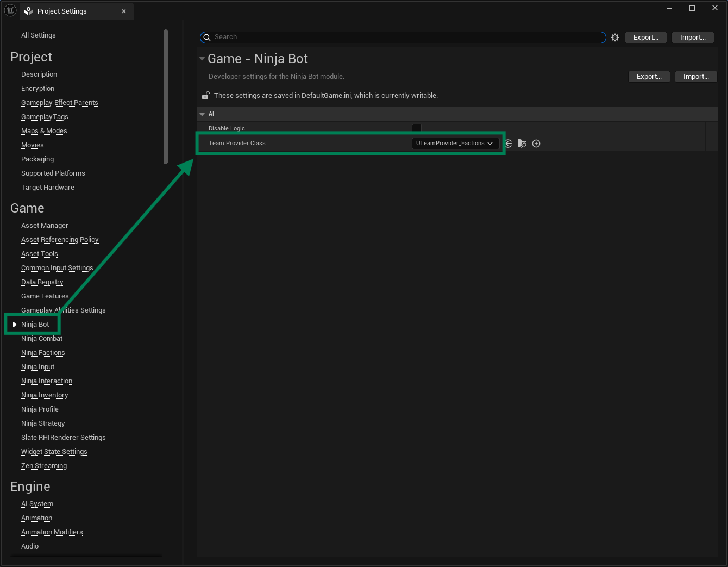The height and width of the screenshot is (567, 728).
Task: Click inside the Search settings field
Action: tap(380, 37)
